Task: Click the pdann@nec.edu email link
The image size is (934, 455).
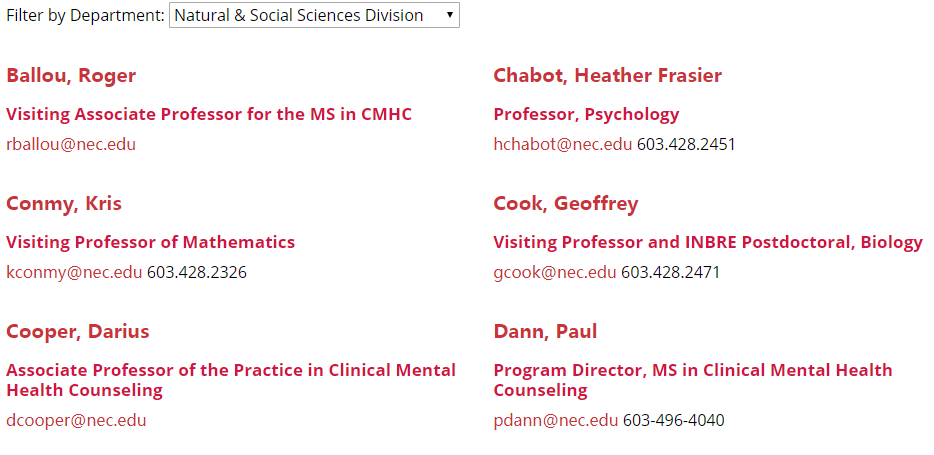Action: tap(556, 420)
